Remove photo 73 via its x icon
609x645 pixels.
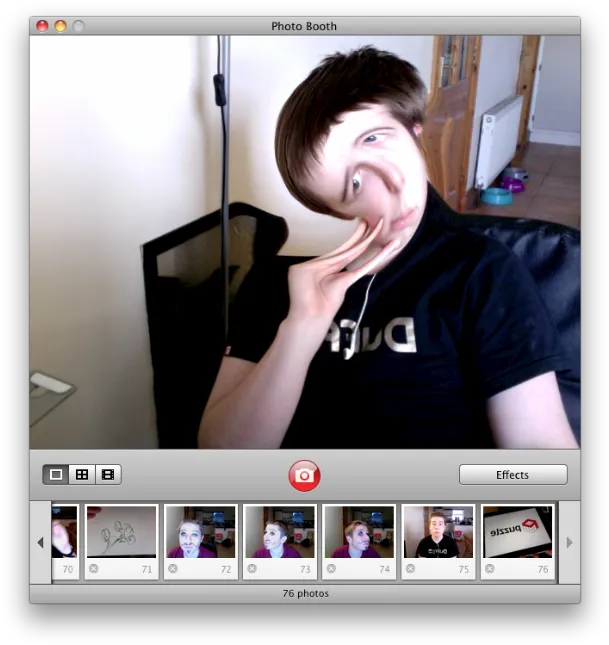click(x=252, y=568)
